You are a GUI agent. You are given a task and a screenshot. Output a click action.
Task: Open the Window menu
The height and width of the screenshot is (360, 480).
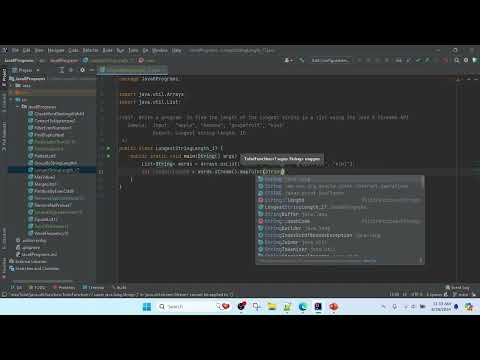point(160,50)
